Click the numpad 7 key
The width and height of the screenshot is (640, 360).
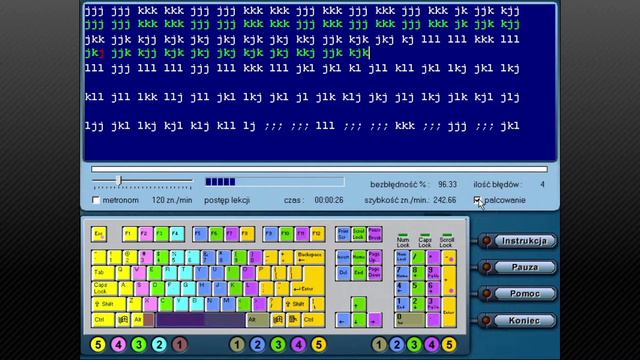point(402,273)
